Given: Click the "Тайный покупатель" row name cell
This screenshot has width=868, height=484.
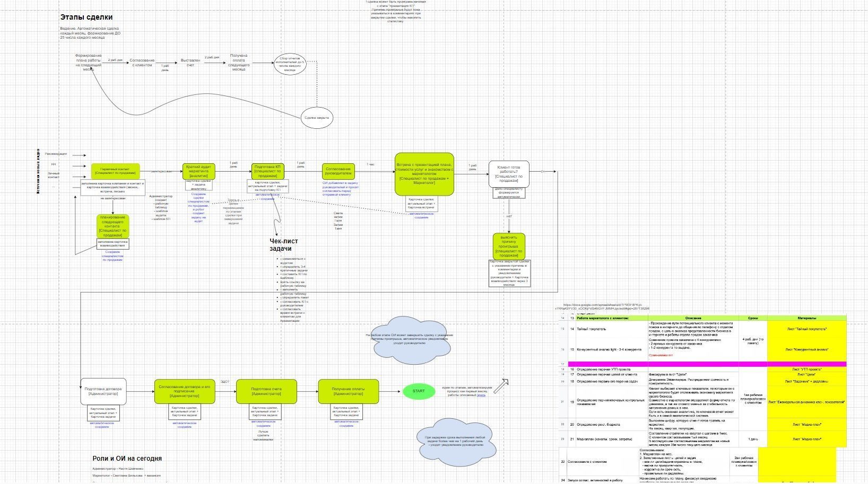Looking at the screenshot, I should point(611,329).
